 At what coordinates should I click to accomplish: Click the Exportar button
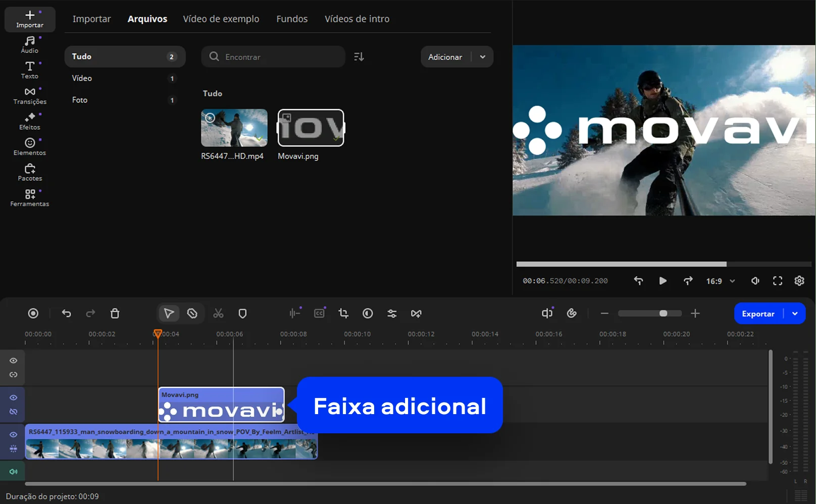758,314
